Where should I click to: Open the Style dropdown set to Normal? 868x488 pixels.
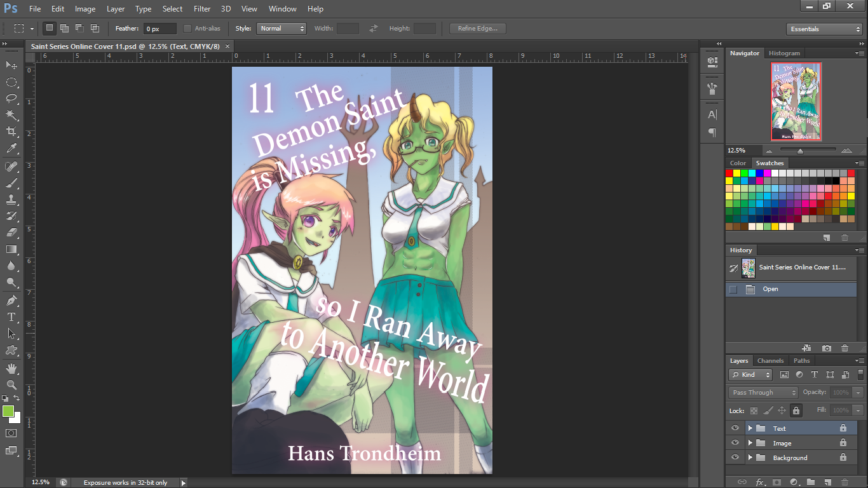[281, 29]
